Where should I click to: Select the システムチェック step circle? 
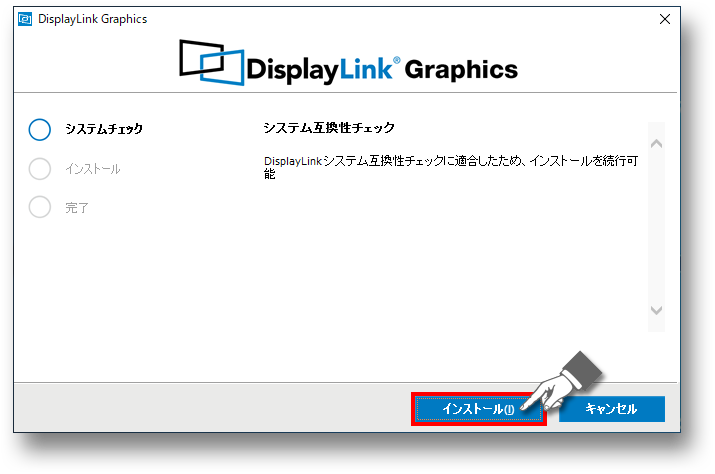40,130
